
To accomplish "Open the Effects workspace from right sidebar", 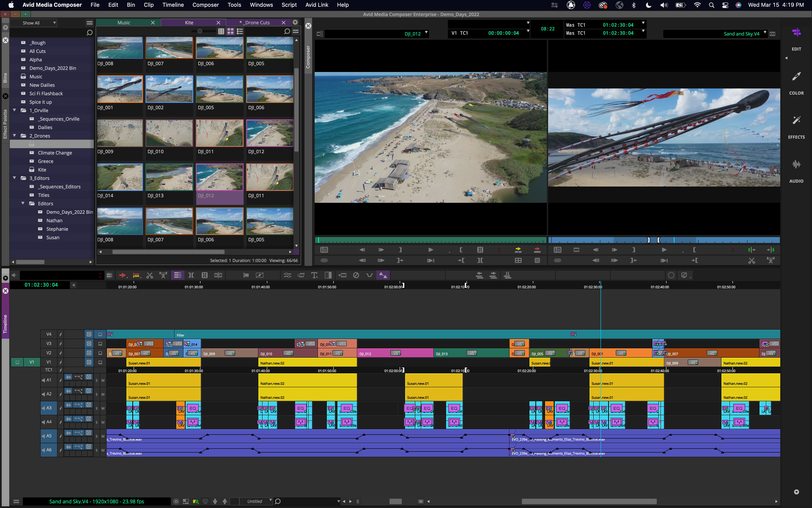I will (796, 127).
